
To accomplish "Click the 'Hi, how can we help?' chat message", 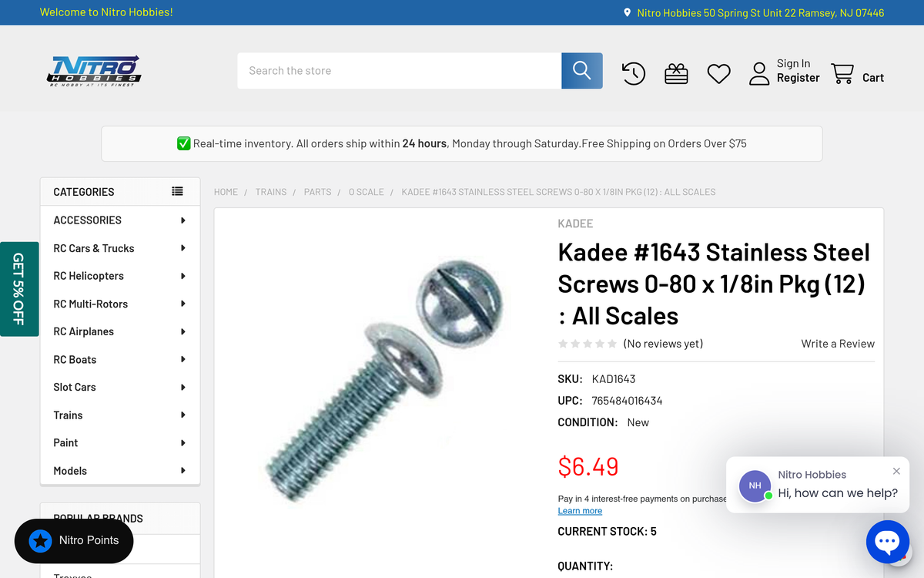I will [838, 493].
